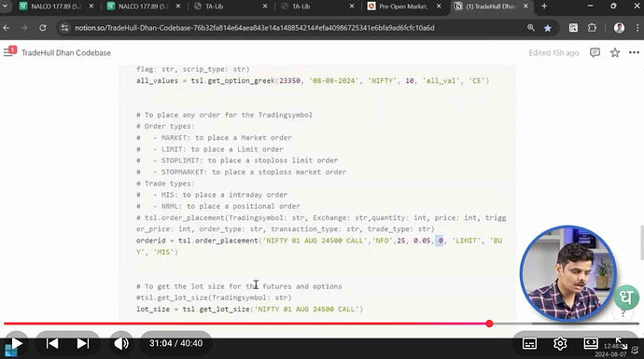Exit fullscreen video mode
644x359 pixels.
[621, 343]
